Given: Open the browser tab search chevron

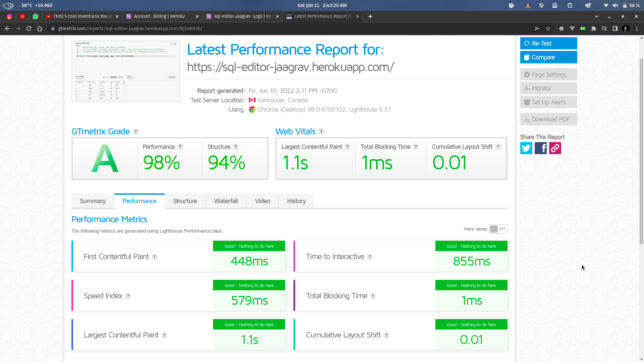Looking at the screenshot, I should tap(596, 16).
